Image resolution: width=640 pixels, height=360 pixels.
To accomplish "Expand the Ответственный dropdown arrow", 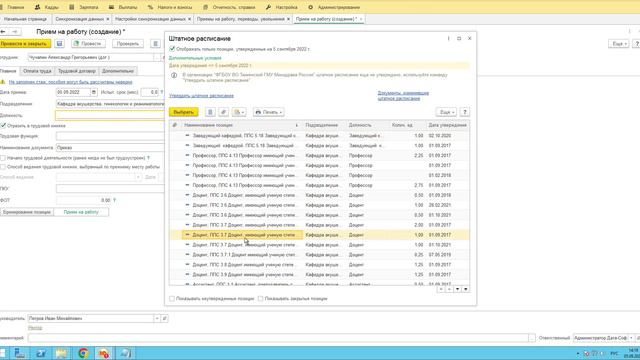I will click(x=631, y=338).
